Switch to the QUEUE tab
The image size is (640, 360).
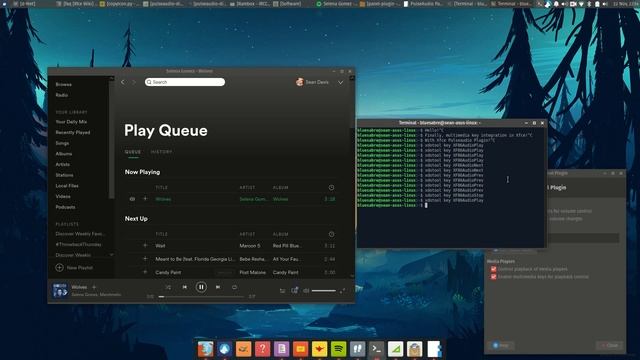pyautogui.click(x=133, y=152)
